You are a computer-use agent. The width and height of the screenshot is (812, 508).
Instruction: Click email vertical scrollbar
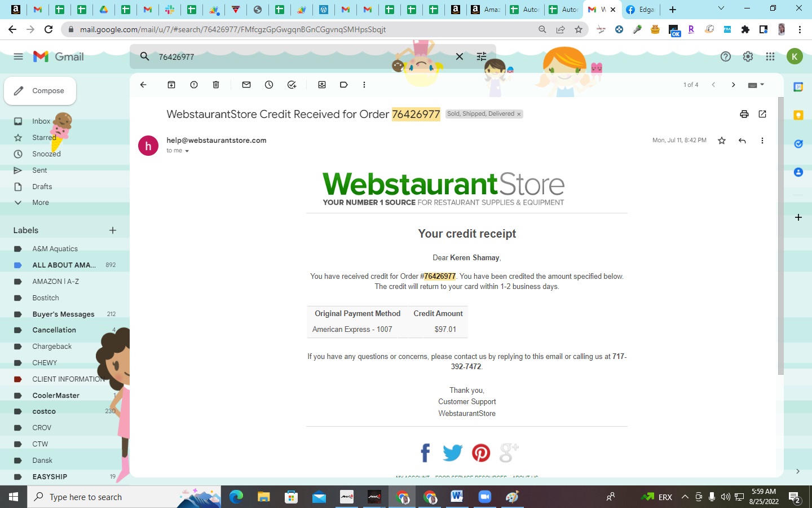click(x=780, y=236)
